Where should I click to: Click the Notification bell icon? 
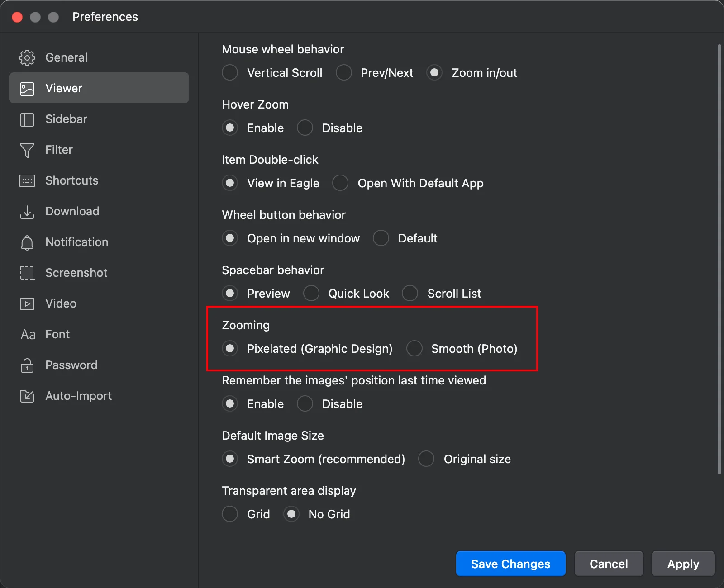coord(27,242)
